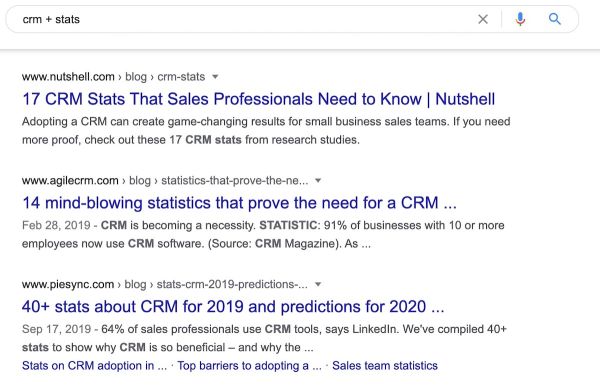Open '40+ stats about CRM for 2019' result
Screen dimensions: 600x387
[233, 307]
